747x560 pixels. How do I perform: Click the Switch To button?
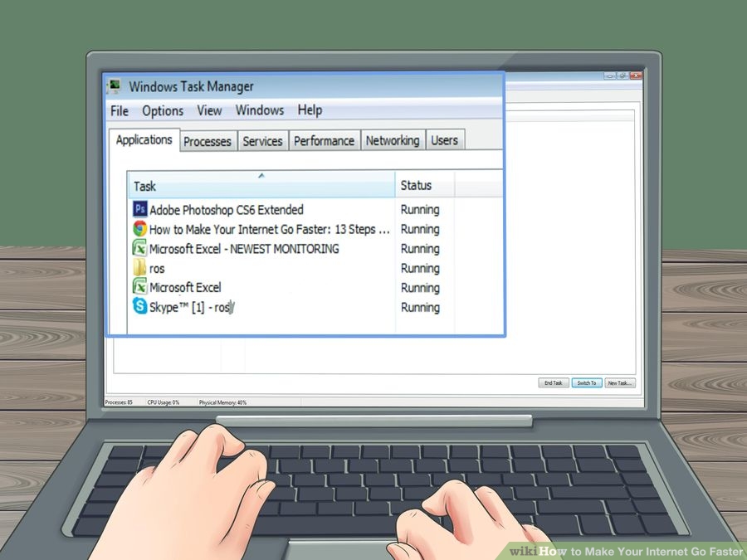[x=587, y=382]
